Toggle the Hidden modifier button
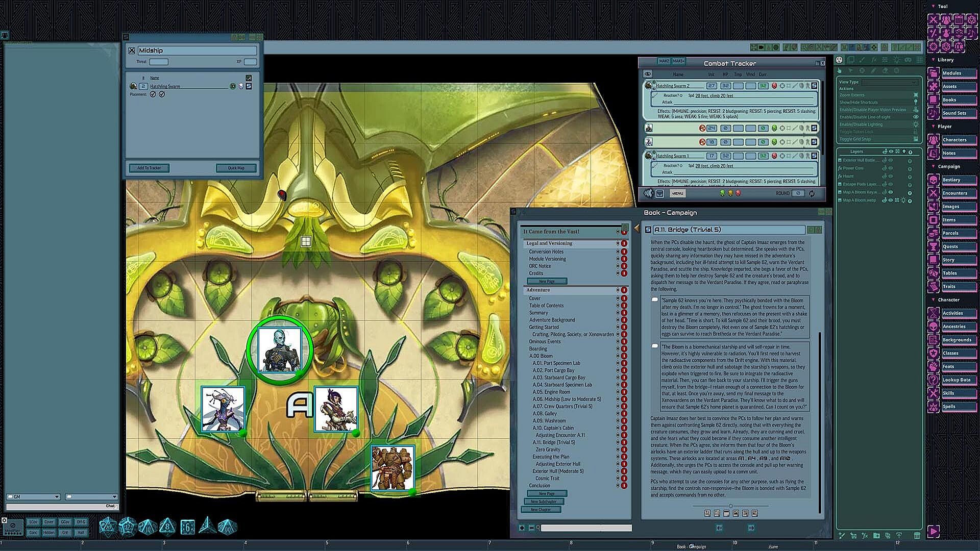Viewport: 980px width, 551px height. 48,532
